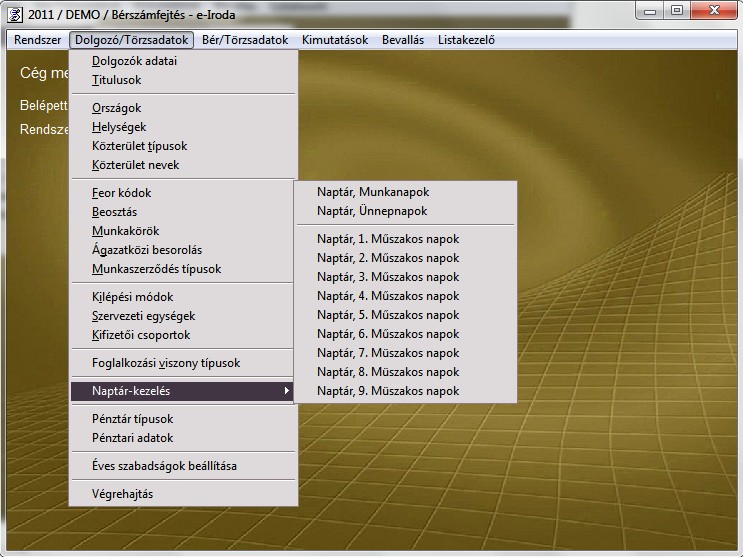The height and width of the screenshot is (557, 743).
Task: Choose Naptár, Ünnepnapok submenu entry
Action: pyautogui.click(x=371, y=211)
